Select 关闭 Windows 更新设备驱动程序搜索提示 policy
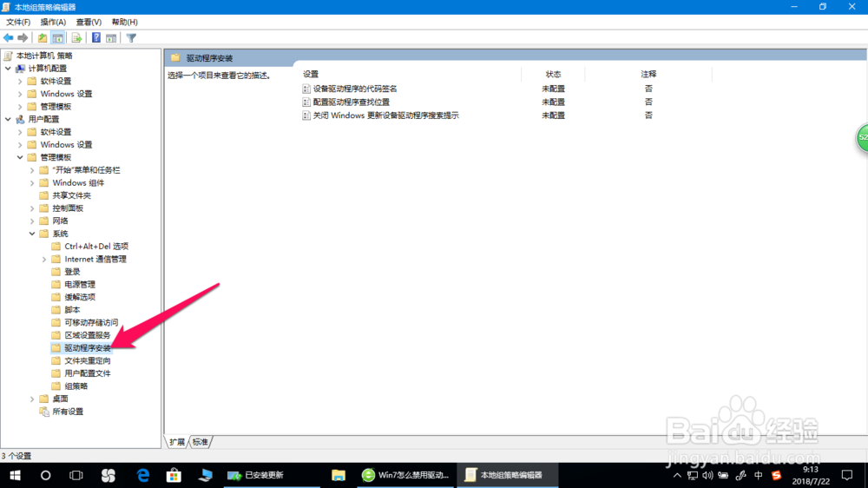The image size is (868, 488). point(386,115)
